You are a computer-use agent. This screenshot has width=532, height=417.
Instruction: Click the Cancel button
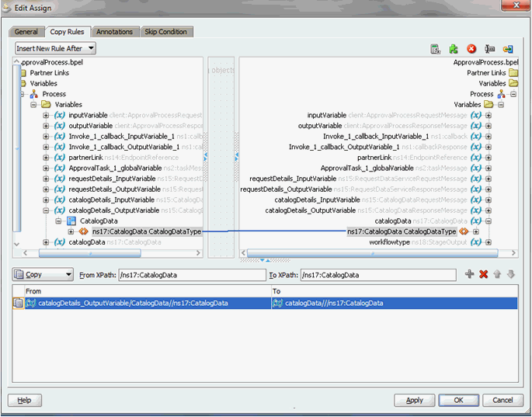[x=502, y=401]
